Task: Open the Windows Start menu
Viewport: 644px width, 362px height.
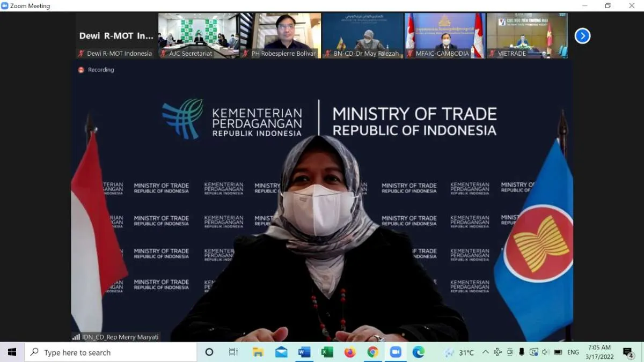Action: click(12, 352)
